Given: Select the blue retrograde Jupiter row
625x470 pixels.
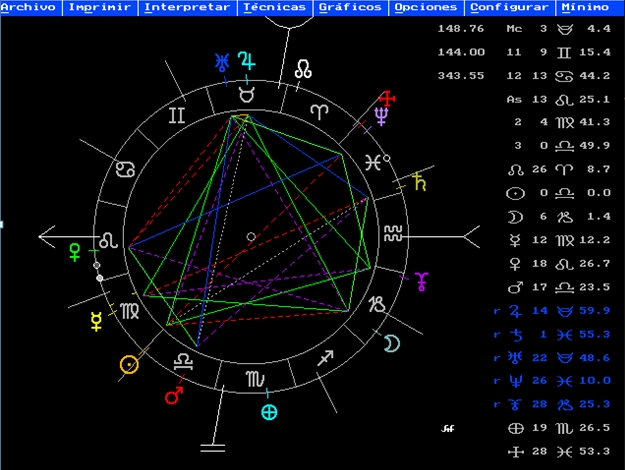Looking at the screenshot, I should coord(560,310).
